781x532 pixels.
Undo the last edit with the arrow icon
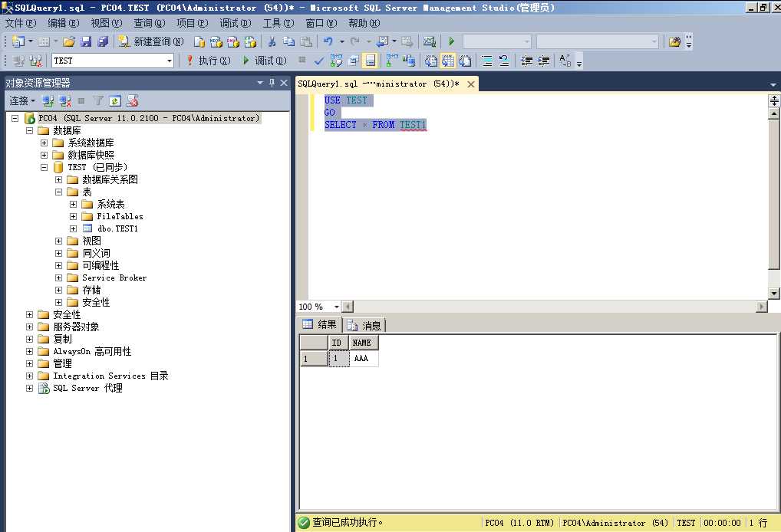pos(328,42)
